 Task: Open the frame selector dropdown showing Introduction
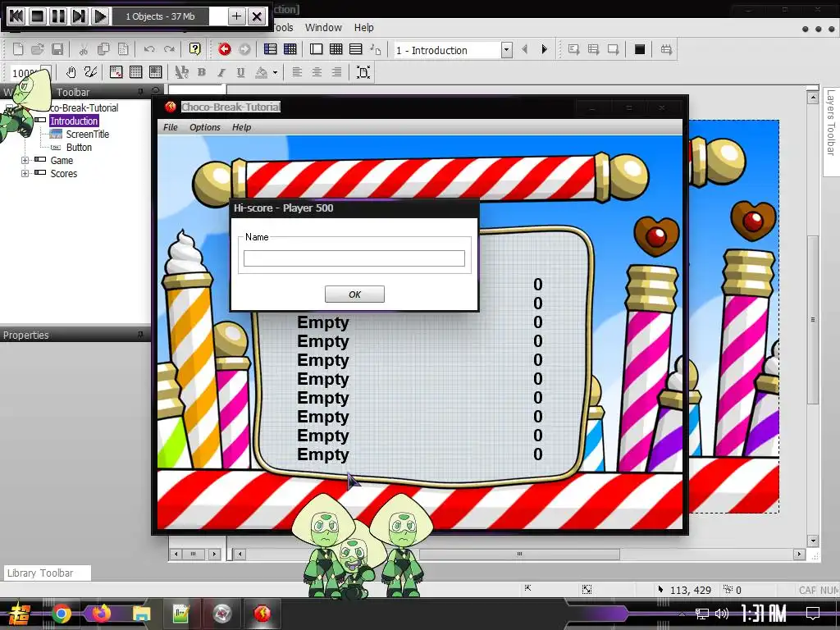point(506,50)
